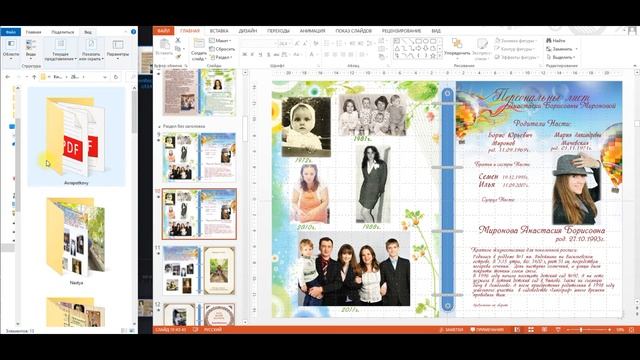Click the increase font size icon

(x=297, y=43)
